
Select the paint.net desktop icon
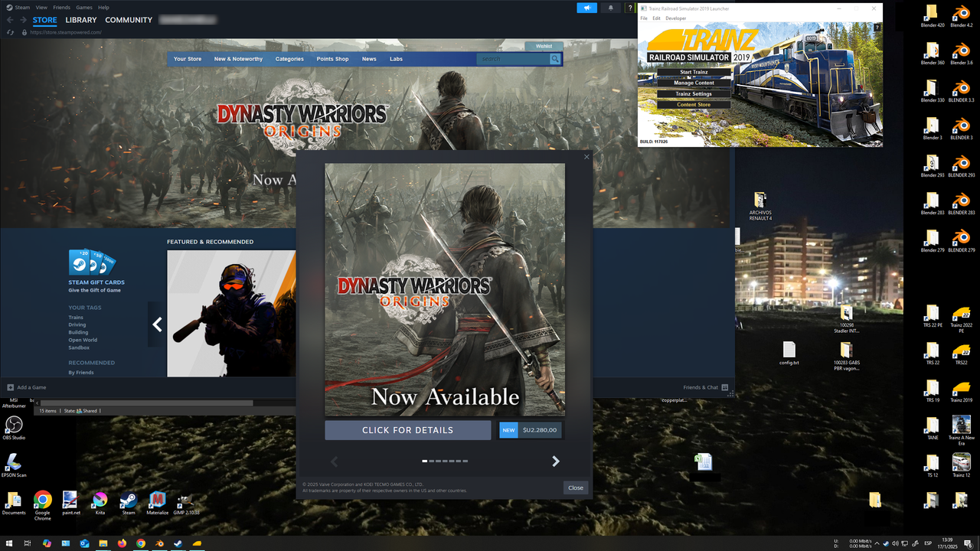point(71,504)
